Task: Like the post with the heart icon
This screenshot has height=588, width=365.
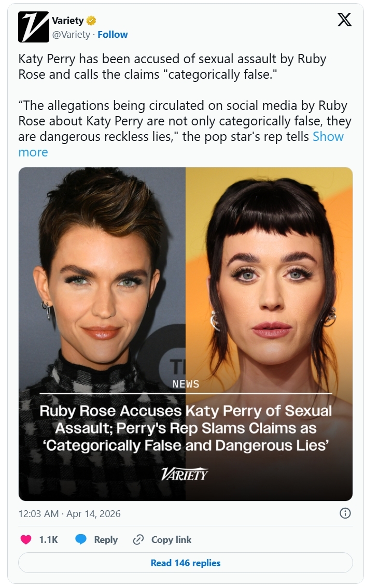Action: (26, 540)
